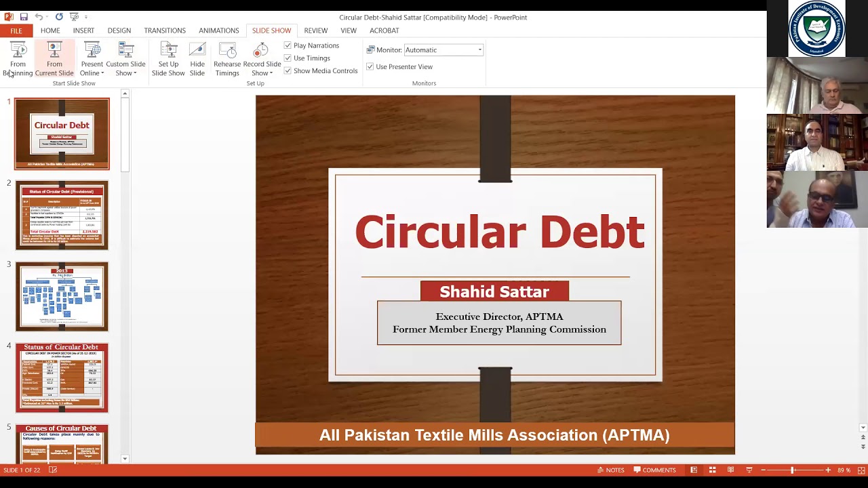Click spell check icon in status bar

pos(53,470)
